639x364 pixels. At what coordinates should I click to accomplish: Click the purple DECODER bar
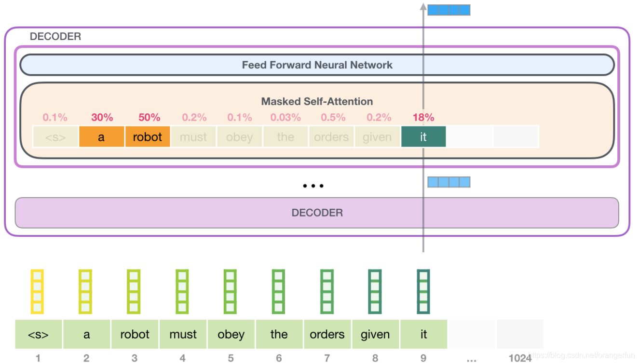click(317, 213)
